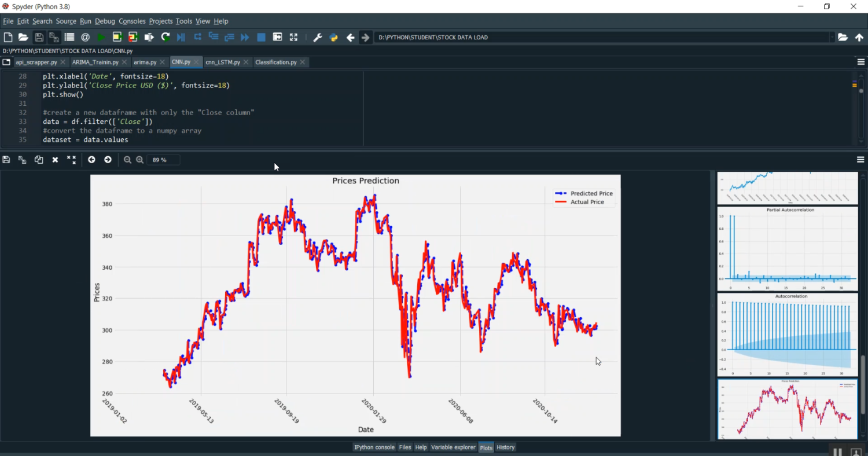Open the IPython console pane
868x456 pixels.
pos(374,447)
